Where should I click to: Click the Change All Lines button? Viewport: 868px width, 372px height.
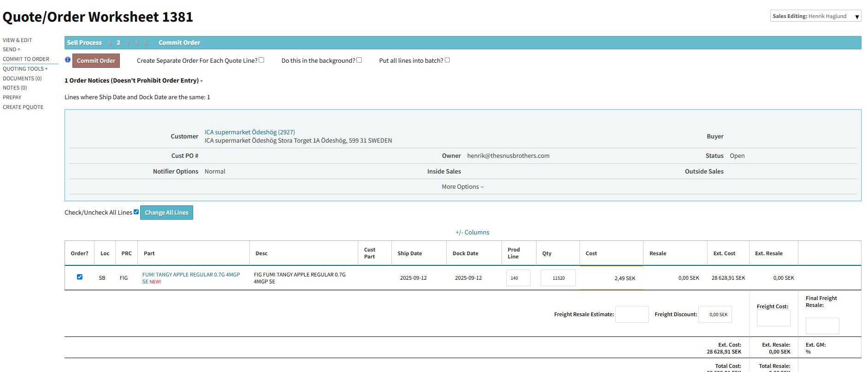[166, 213]
